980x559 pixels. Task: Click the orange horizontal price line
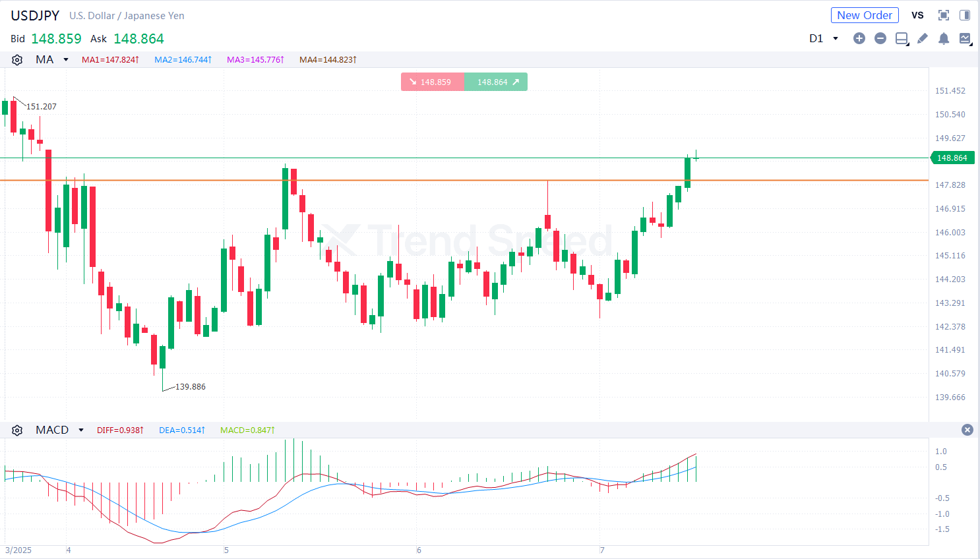(464, 180)
